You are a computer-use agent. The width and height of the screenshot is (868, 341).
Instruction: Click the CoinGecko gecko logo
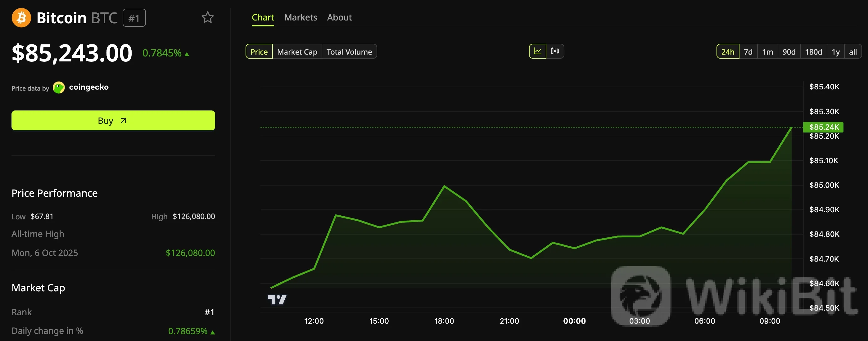[59, 87]
